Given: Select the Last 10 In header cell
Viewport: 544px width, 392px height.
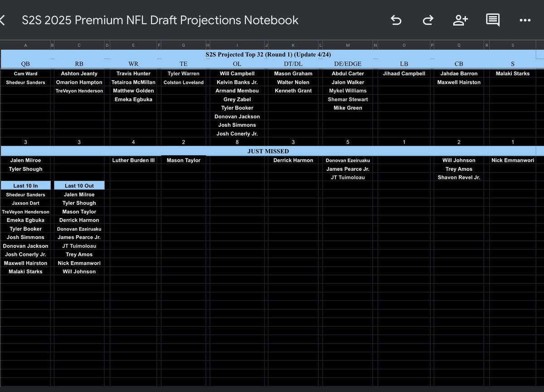Looking at the screenshot, I should [25, 185].
